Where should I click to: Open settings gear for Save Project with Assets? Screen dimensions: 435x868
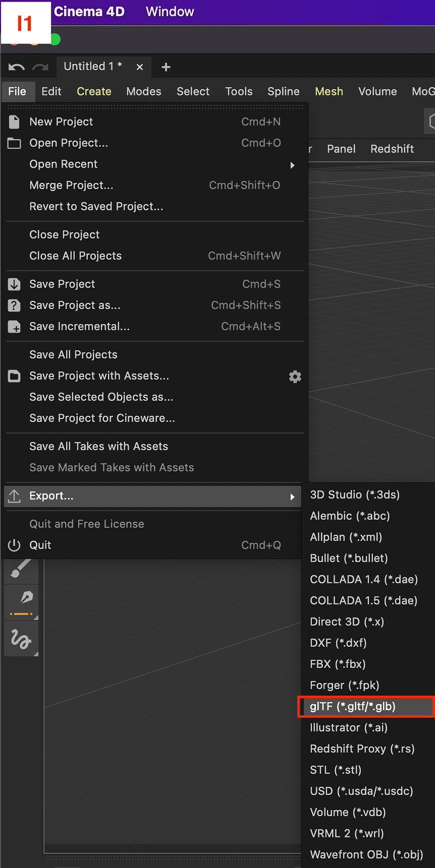click(295, 377)
